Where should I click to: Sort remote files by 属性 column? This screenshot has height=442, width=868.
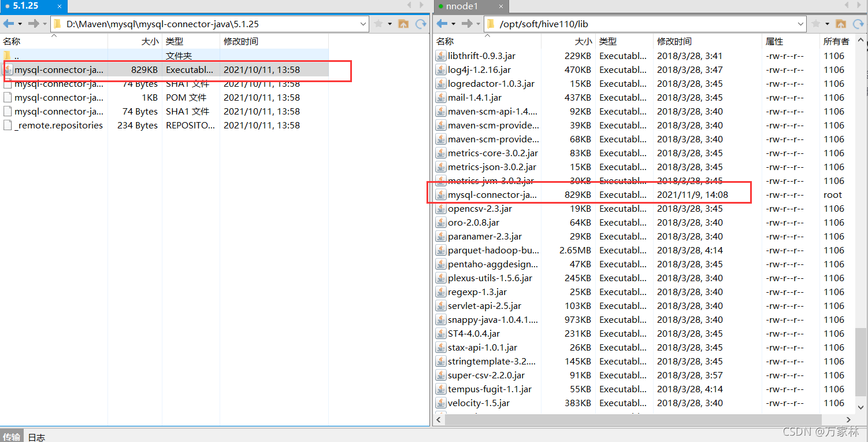pos(791,41)
